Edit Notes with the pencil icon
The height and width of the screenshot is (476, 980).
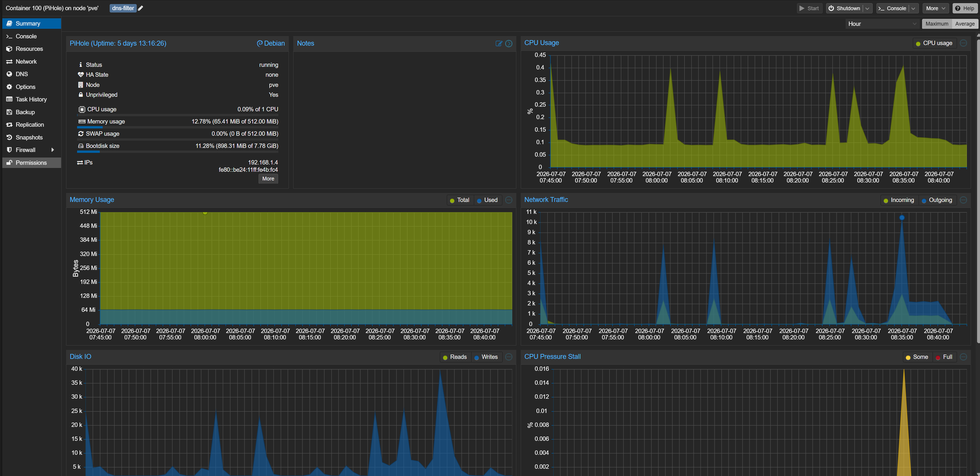[x=499, y=44]
